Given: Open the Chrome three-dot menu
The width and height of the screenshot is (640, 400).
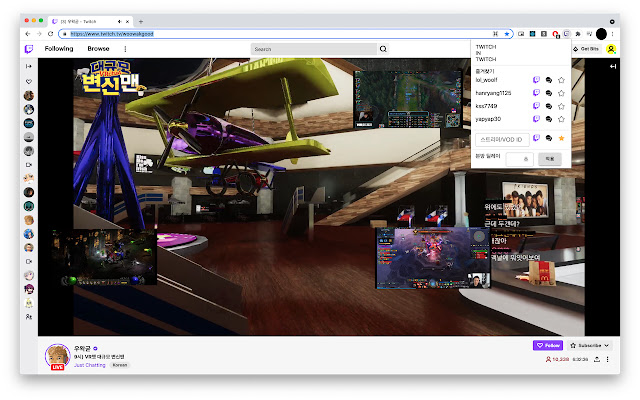Looking at the screenshot, I should [x=613, y=34].
